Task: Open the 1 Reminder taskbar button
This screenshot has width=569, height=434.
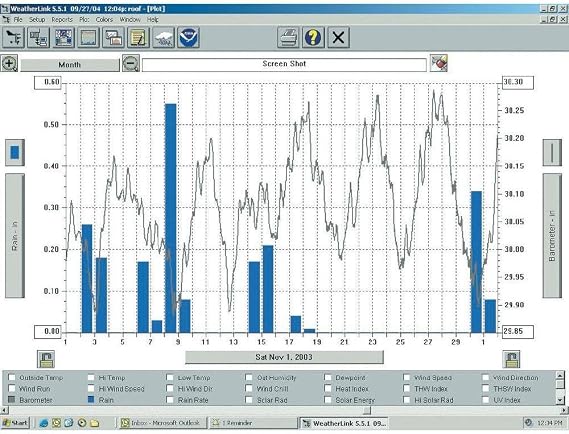Action: (253, 423)
